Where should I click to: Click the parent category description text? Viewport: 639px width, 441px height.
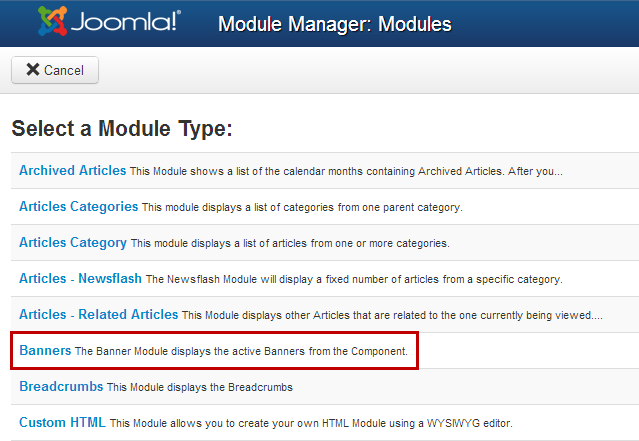tap(302, 207)
